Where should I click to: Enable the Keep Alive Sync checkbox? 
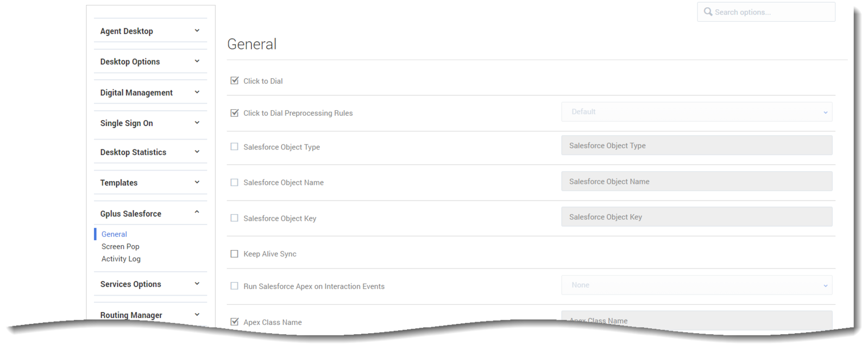coord(235,254)
